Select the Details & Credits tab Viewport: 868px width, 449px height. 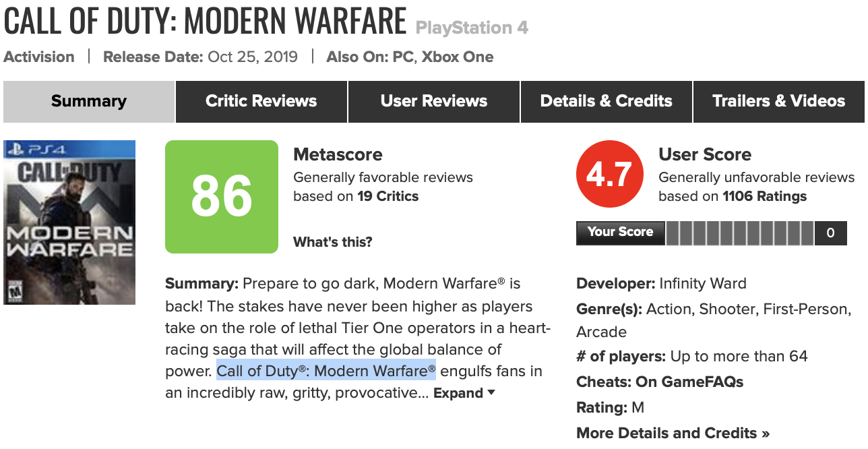pos(607,101)
